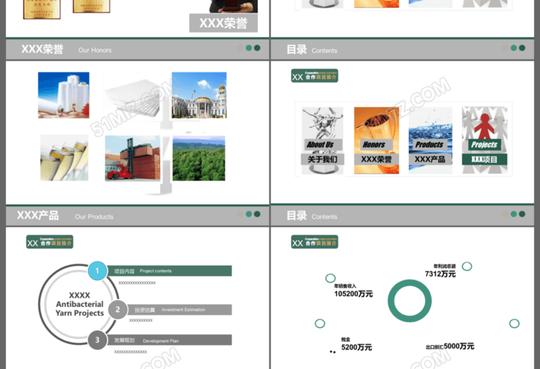Select the green Project contents bar

170,271
